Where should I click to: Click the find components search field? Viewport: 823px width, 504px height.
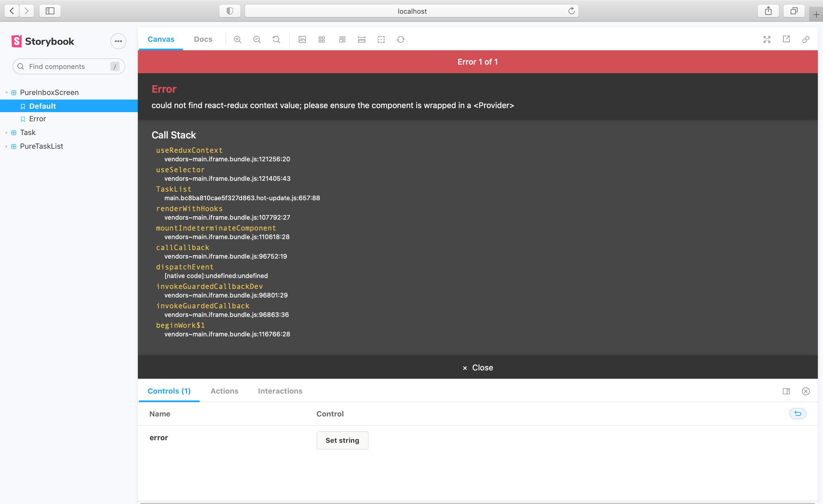pos(67,66)
